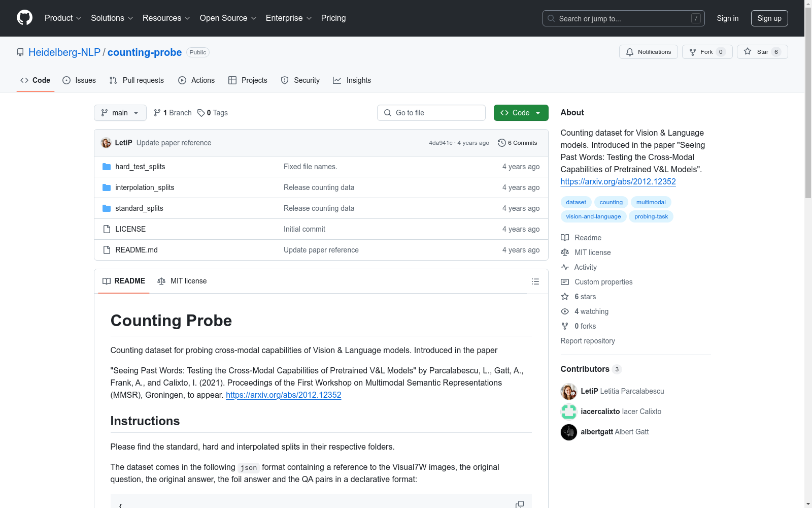Click the eye icon beside watching
The height and width of the screenshot is (508, 812).
[565, 311]
